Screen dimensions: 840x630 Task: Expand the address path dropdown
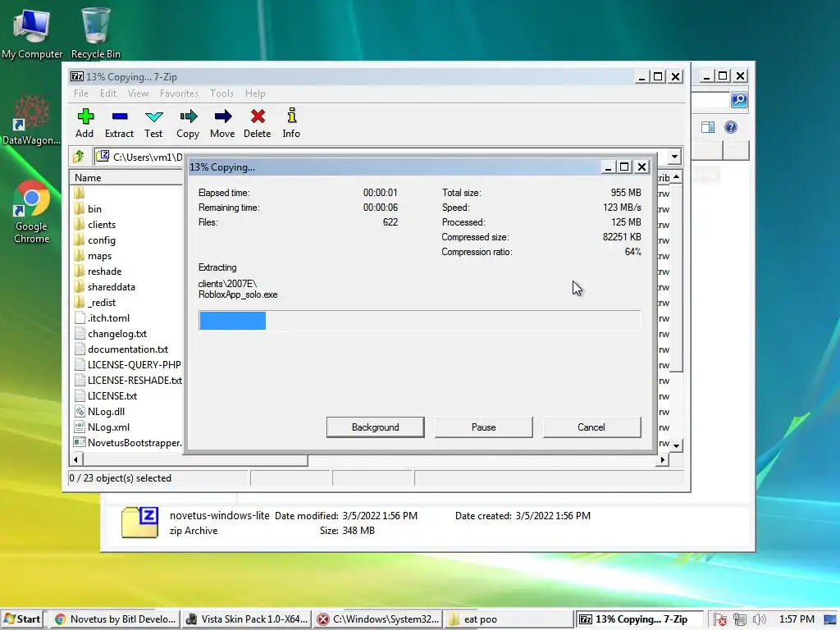[x=674, y=157]
